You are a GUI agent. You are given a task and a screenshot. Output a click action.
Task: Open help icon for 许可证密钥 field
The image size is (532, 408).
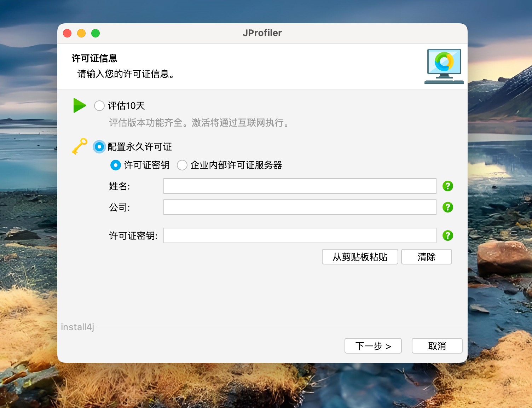click(x=447, y=235)
